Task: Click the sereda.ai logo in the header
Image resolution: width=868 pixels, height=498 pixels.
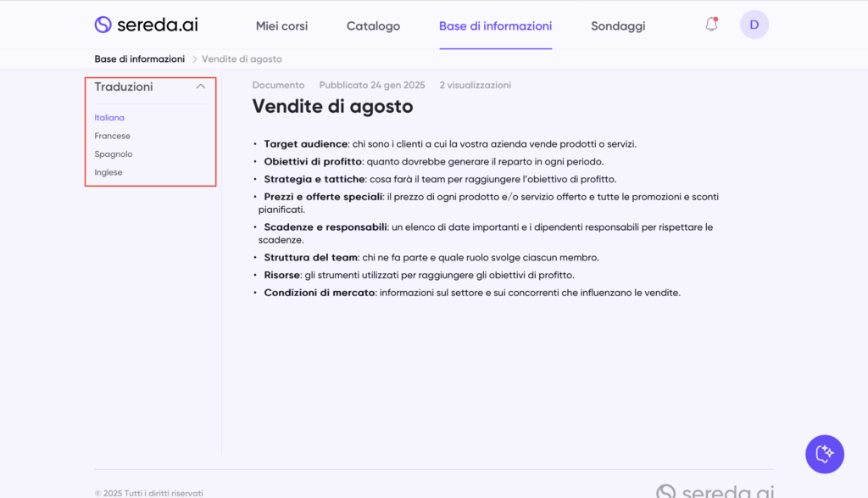Action: coord(146,25)
